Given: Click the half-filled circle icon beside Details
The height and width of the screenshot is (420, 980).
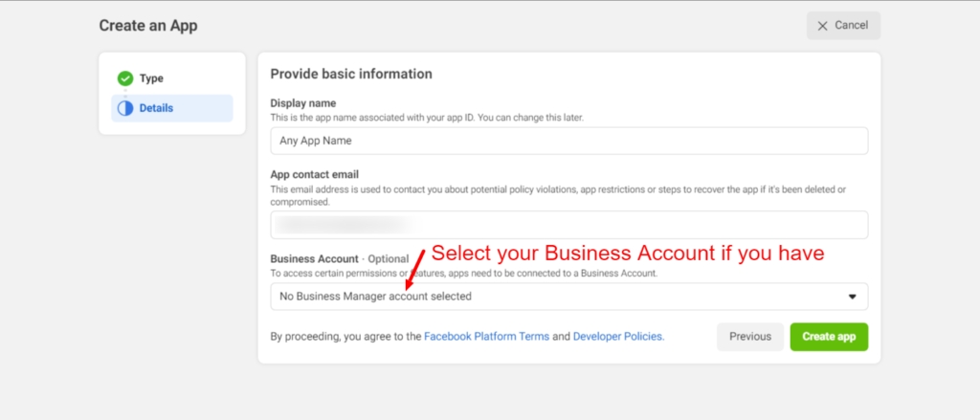Looking at the screenshot, I should 125,108.
